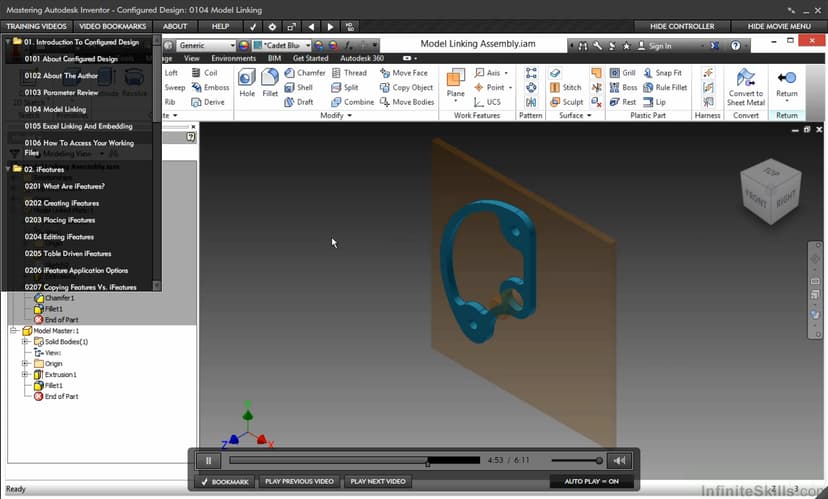Image resolution: width=828 pixels, height=499 pixels.
Task: Select Copy Object tool
Action: tap(406, 88)
